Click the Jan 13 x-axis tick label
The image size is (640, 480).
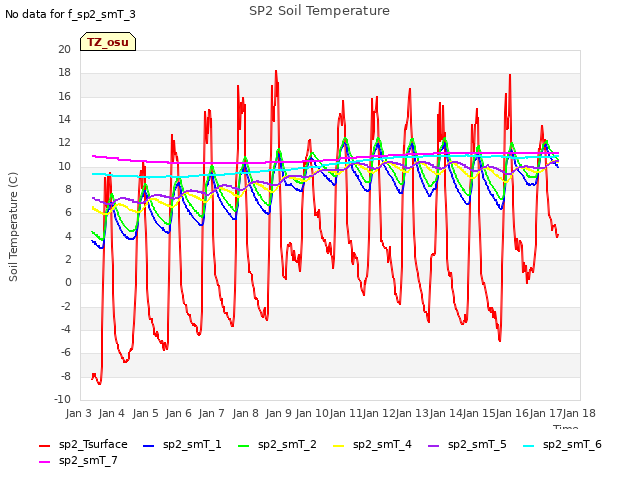[412, 413]
